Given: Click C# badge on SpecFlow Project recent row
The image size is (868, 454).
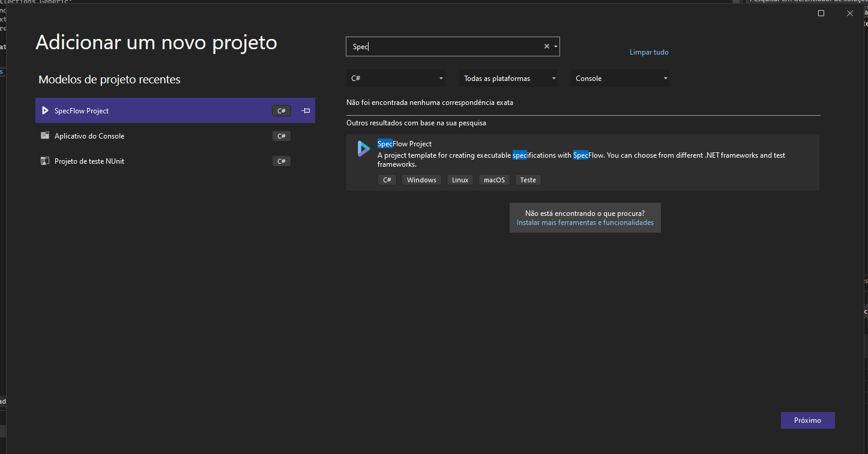Looking at the screenshot, I should click(282, 111).
